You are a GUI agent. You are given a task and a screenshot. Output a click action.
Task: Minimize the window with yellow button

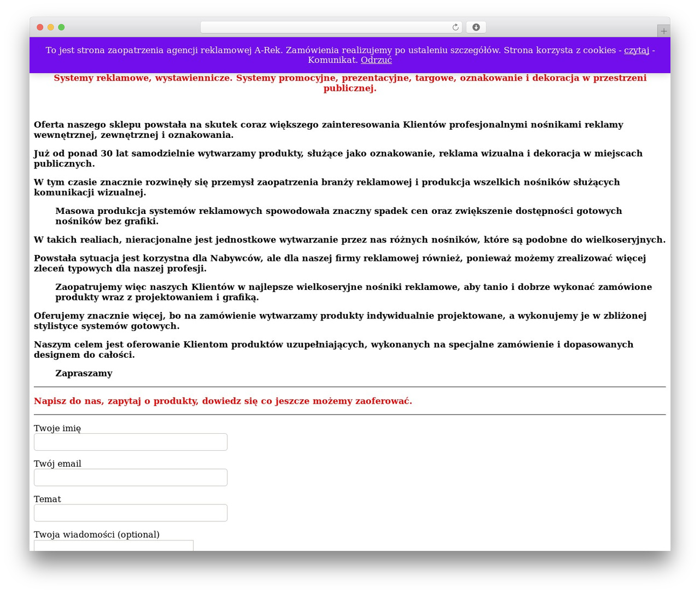51,27
